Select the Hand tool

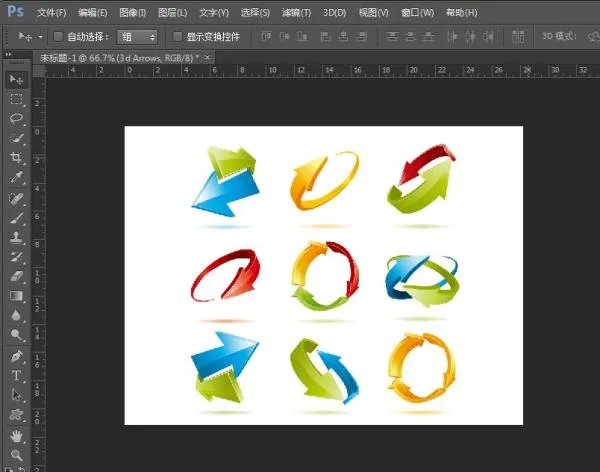pyautogui.click(x=16, y=435)
